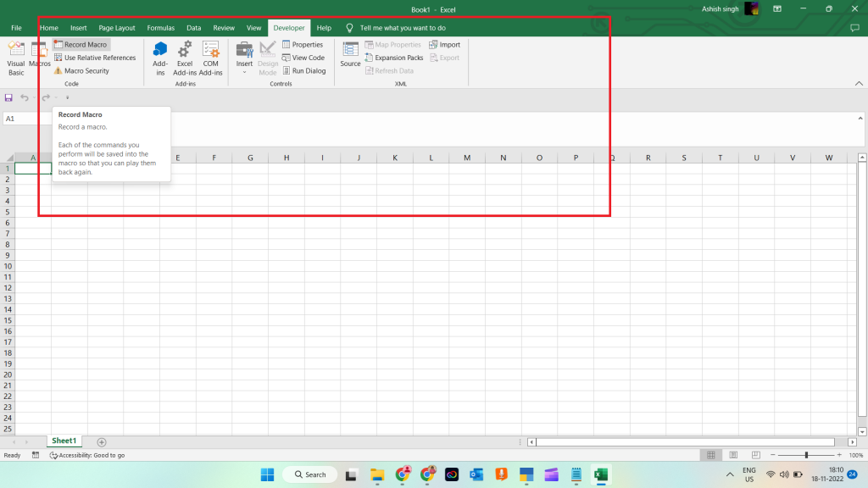The image size is (868, 488).
Task: Switch to the Page Layout tab
Action: coord(117,28)
